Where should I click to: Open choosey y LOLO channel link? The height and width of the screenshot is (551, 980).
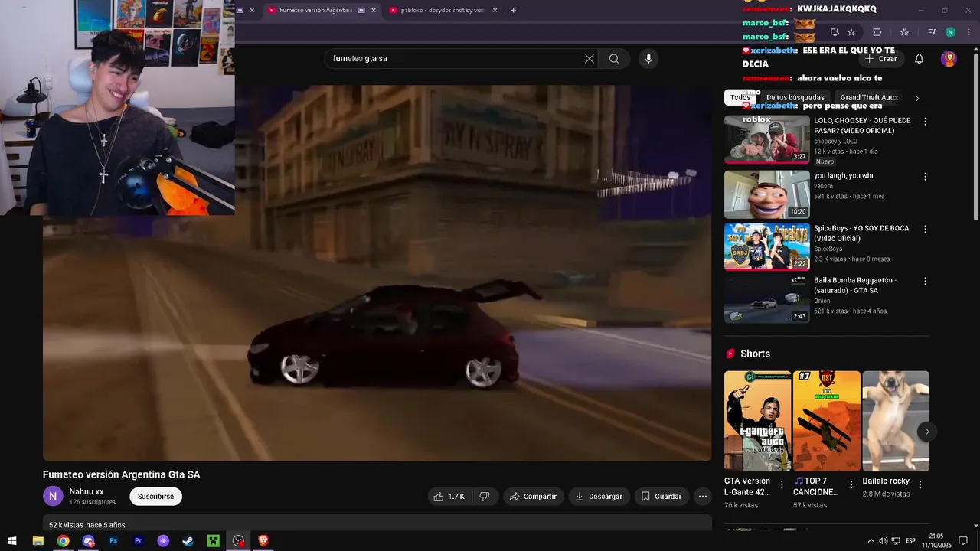(836, 142)
